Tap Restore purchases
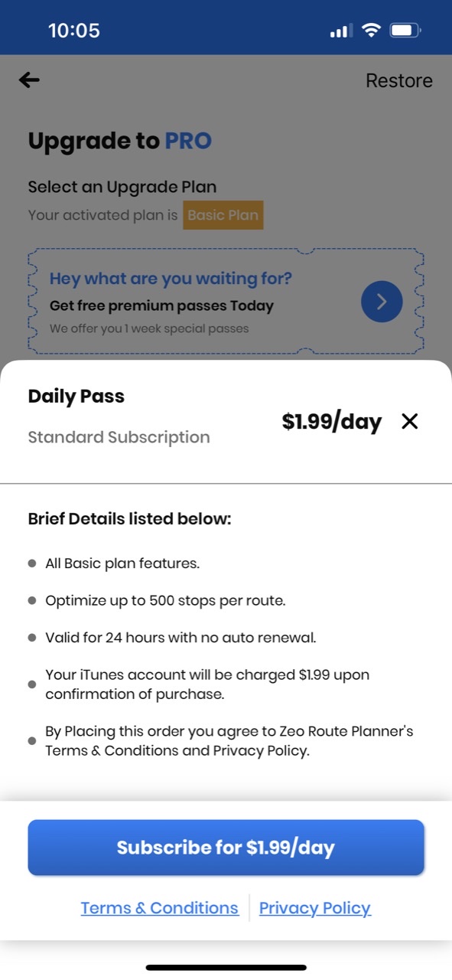Image resolution: width=452 pixels, height=980 pixels. point(398,80)
